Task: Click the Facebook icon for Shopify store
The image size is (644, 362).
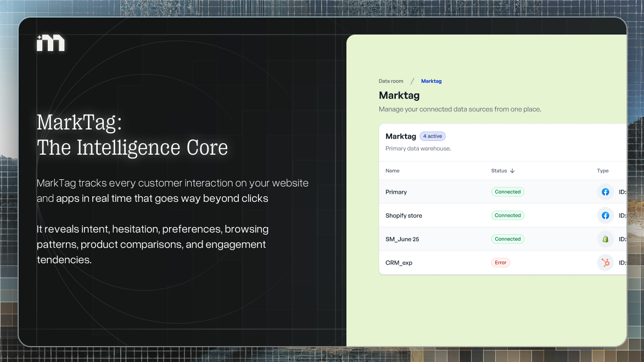Action: coord(605,216)
